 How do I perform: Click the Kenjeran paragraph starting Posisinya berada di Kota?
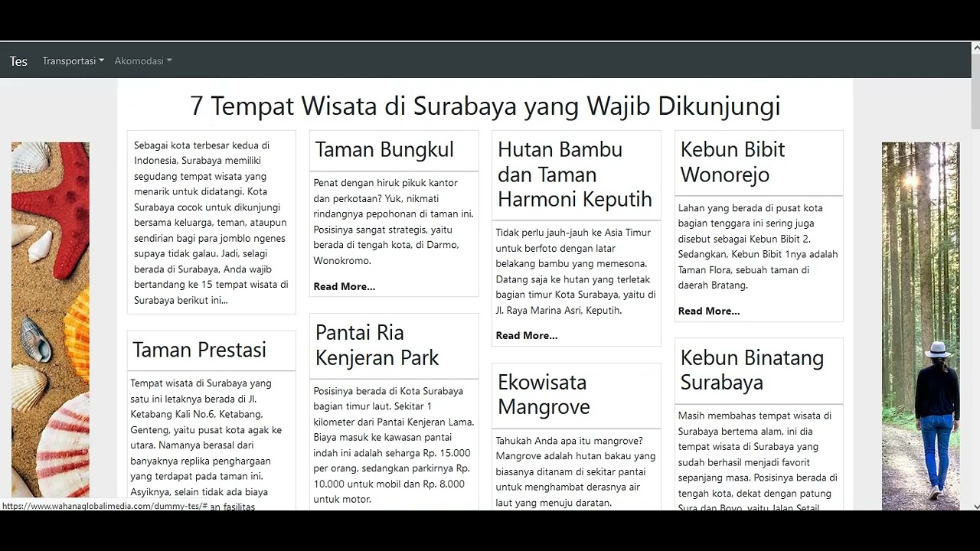click(394, 445)
